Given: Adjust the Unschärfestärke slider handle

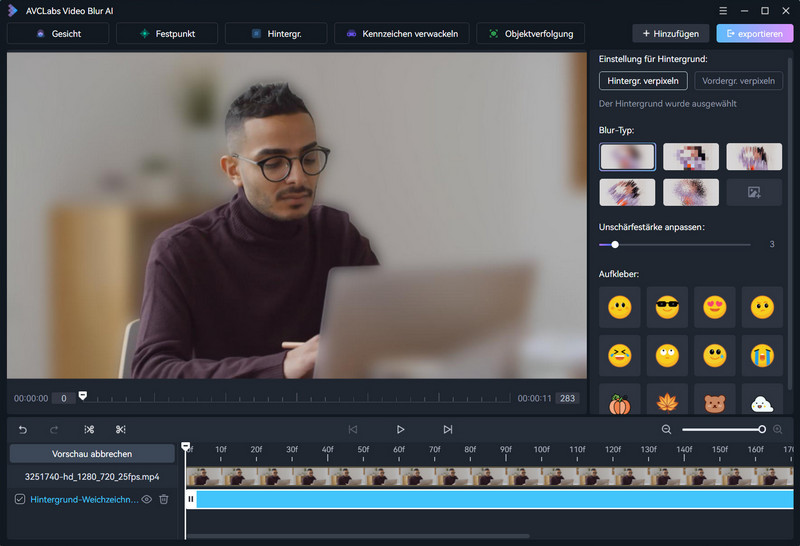Looking at the screenshot, I should pos(615,244).
